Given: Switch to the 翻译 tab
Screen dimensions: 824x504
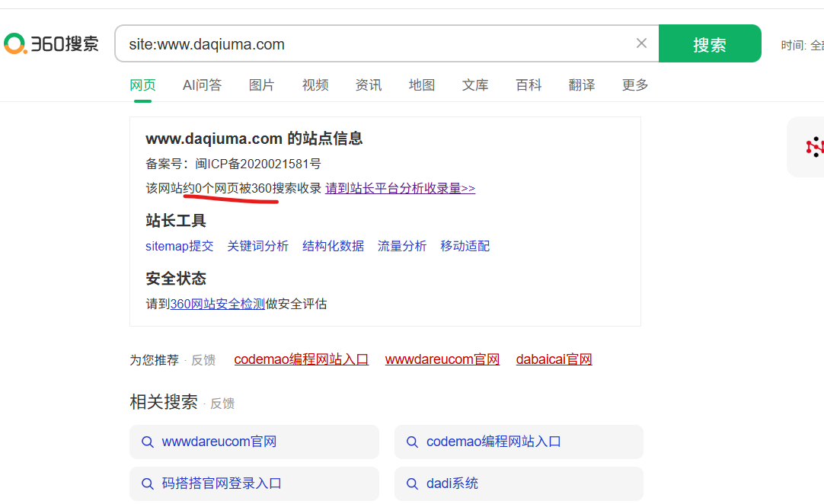Looking at the screenshot, I should coord(582,85).
